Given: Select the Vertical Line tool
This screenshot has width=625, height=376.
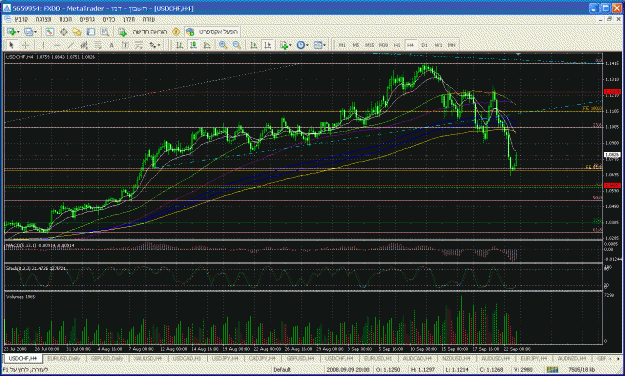Looking at the screenshot, I should (43, 45).
